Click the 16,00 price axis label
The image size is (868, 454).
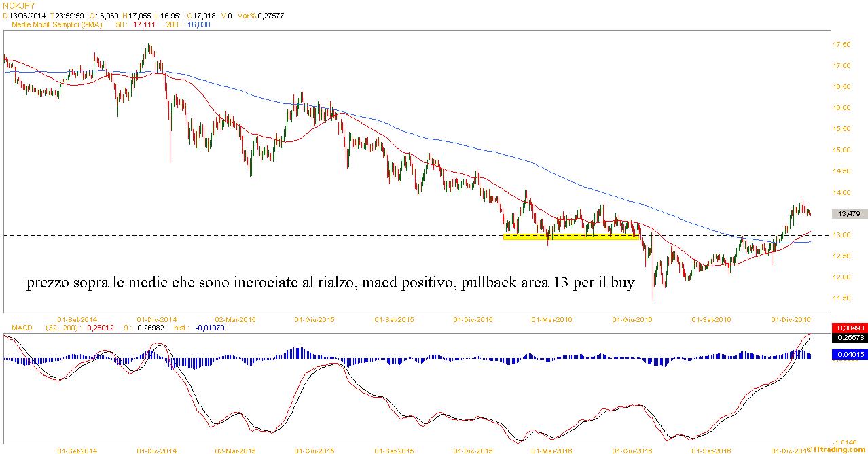(x=841, y=108)
